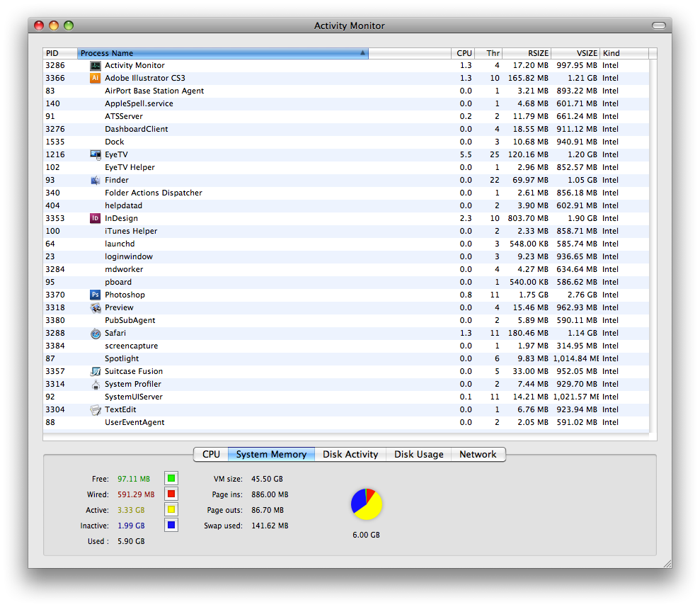The width and height of the screenshot is (700, 607).
Task: Click the memory usage pie chart
Action: [x=367, y=504]
